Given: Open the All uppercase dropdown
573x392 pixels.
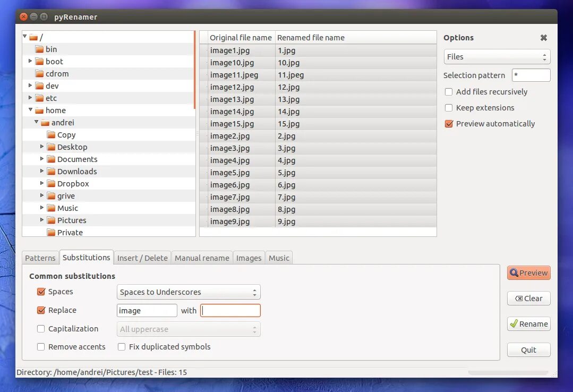Looking at the screenshot, I should [x=189, y=329].
